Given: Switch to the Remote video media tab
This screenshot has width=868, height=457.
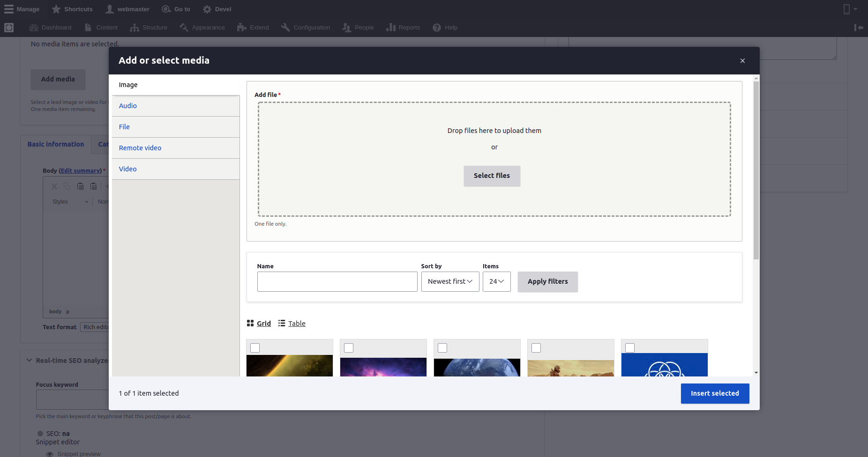Looking at the screenshot, I should (140, 148).
